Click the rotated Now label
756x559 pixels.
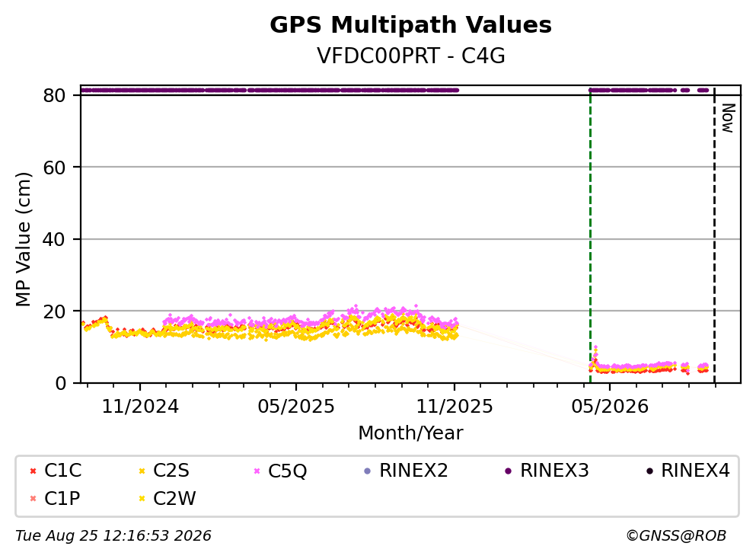click(x=728, y=118)
